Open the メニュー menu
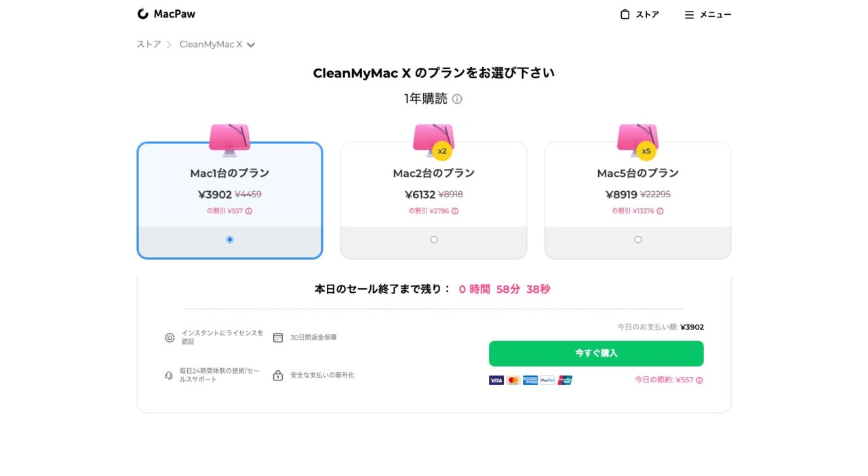Viewport: 868px width, 476px height. coord(715,15)
